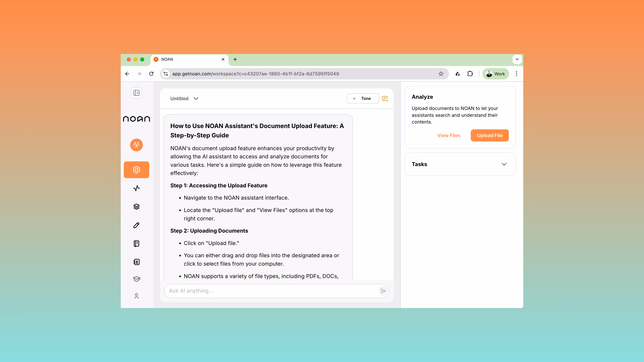Click the Analyze heading

click(422, 97)
